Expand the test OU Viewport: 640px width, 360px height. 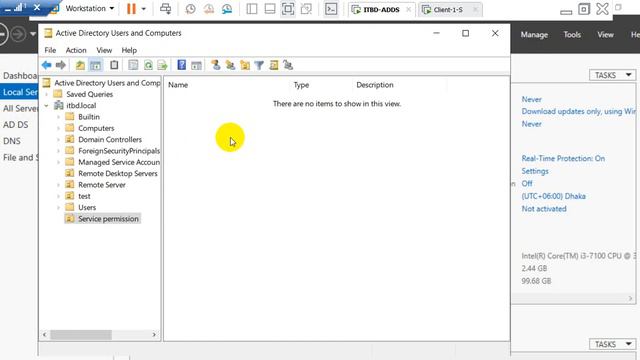pos(58,196)
